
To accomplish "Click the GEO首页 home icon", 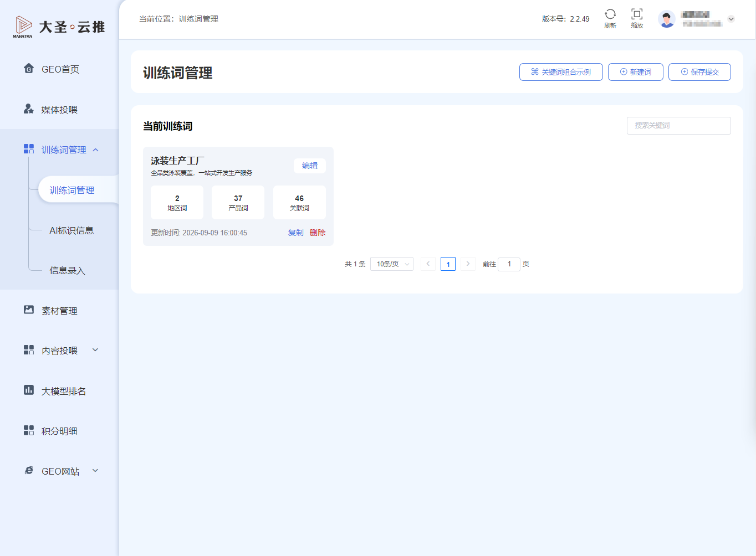I will [x=29, y=69].
